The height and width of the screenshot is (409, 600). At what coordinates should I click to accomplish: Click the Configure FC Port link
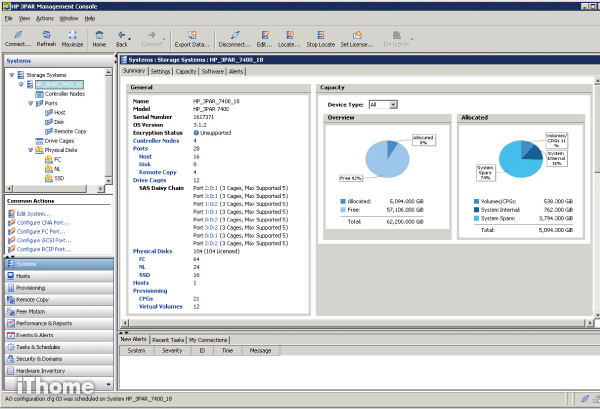coord(42,231)
